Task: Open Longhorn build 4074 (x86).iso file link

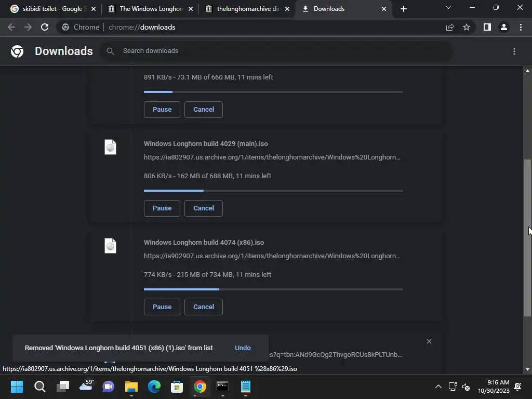Action: [x=204, y=242]
